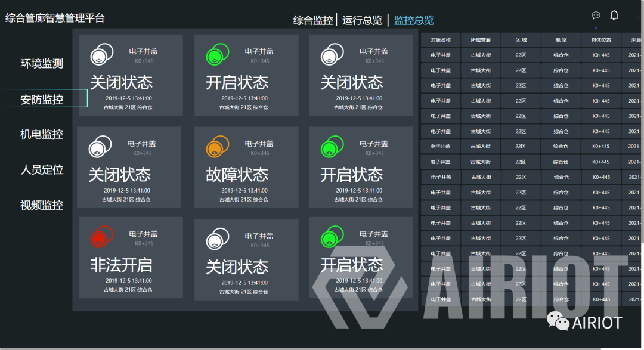
Task: Click the notification bell icon
Action: point(614,15)
